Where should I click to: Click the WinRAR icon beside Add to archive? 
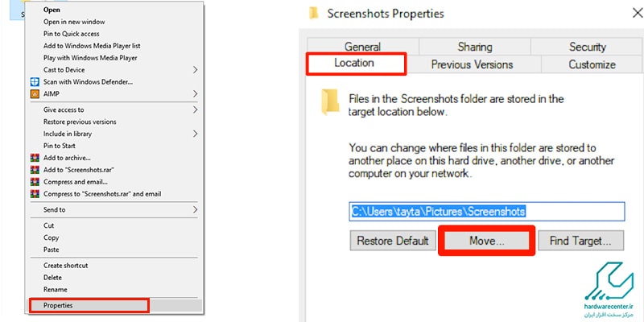click(x=35, y=158)
